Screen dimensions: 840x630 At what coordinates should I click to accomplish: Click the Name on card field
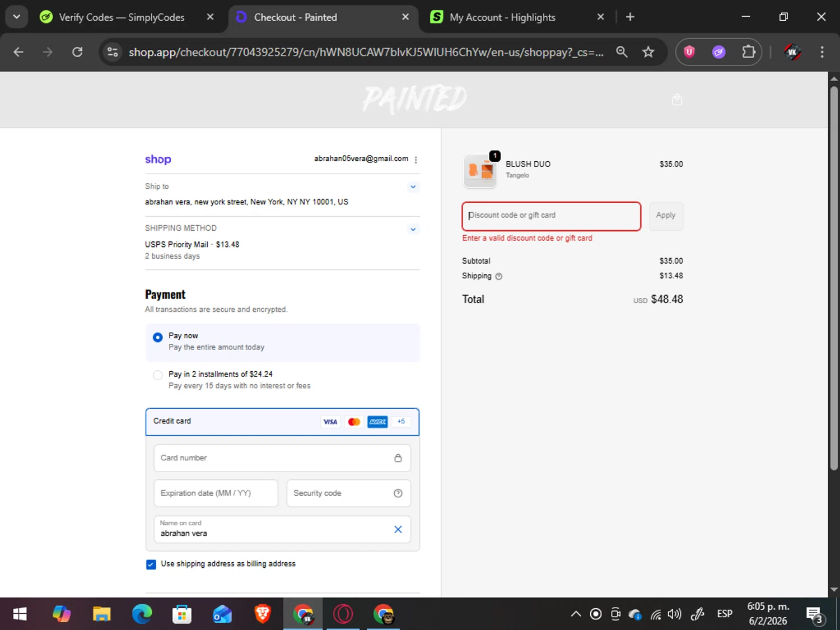pyautogui.click(x=282, y=529)
